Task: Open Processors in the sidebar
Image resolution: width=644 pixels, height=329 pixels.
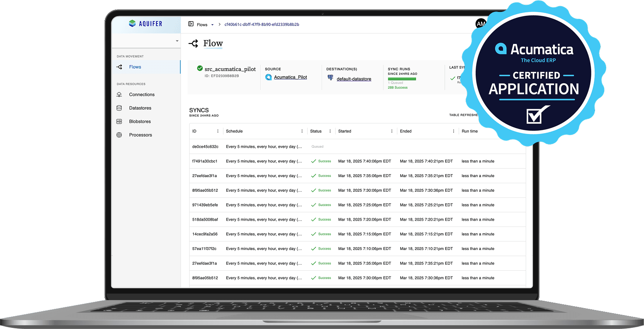Action: click(x=141, y=135)
